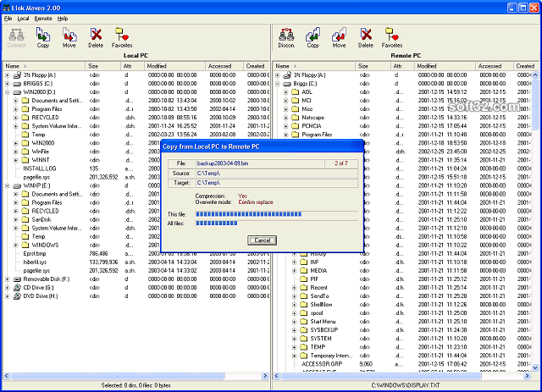Open the Remote menu

pos(43,19)
